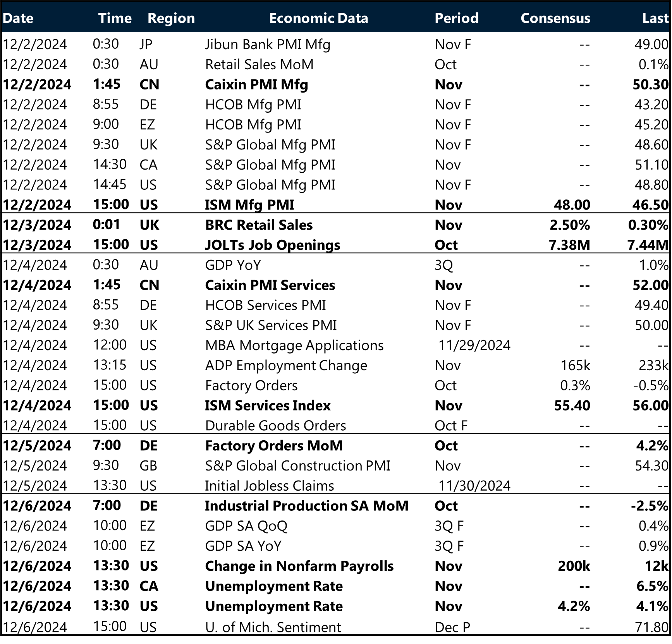Click the 55.40 consensus value
Image resolution: width=672 pixels, height=644 pixels.
pos(572,406)
